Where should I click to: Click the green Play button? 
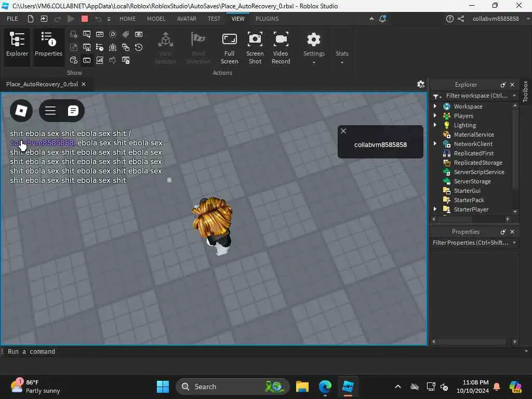pos(71,19)
